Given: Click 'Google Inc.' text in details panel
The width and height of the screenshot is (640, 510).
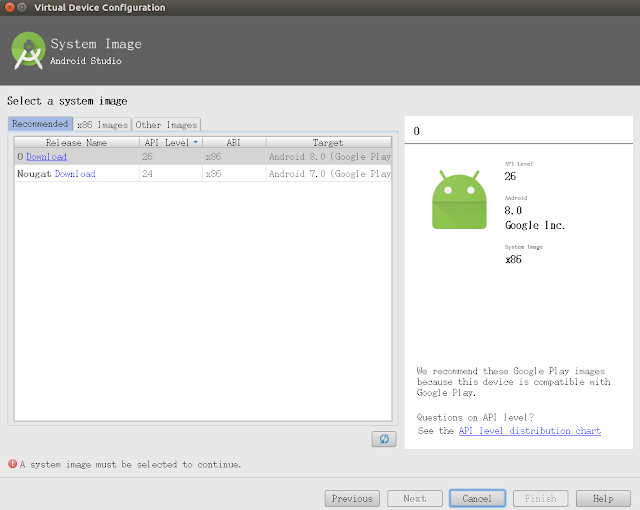Looking at the screenshot, I should tap(535, 225).
